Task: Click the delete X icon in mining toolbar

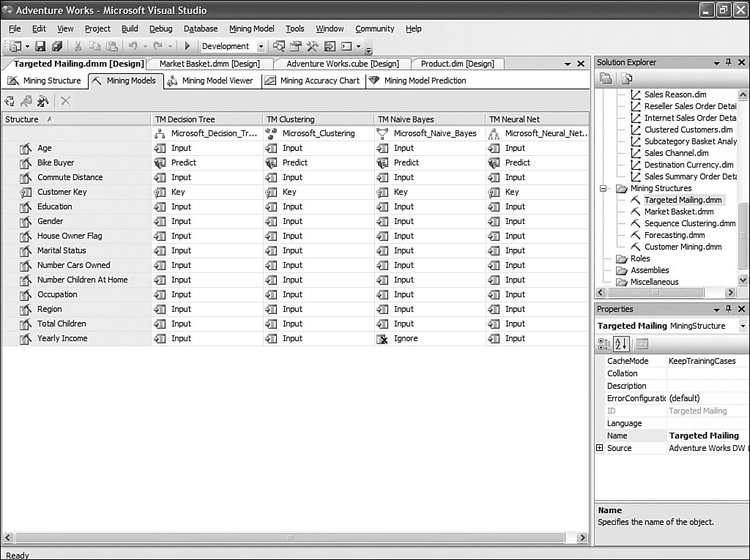Action: [65, 101]
